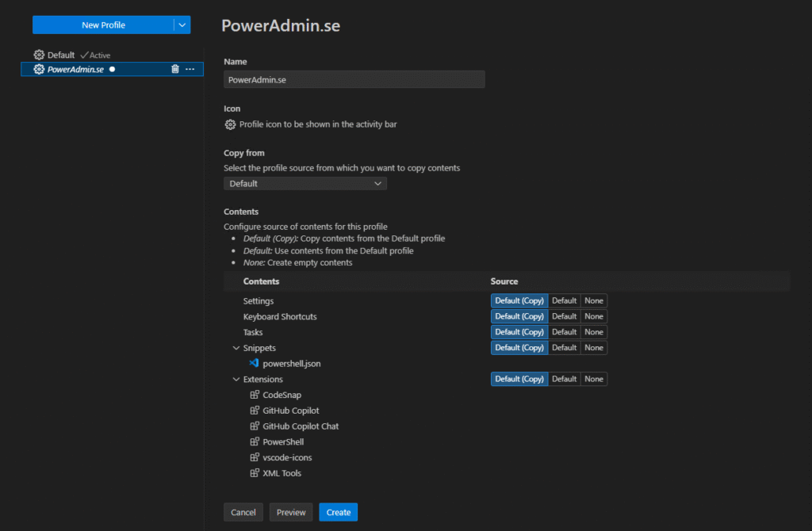Set Extensions source to Default (Copy)
Screen dimensions: 812x531
tap(519, 379)
